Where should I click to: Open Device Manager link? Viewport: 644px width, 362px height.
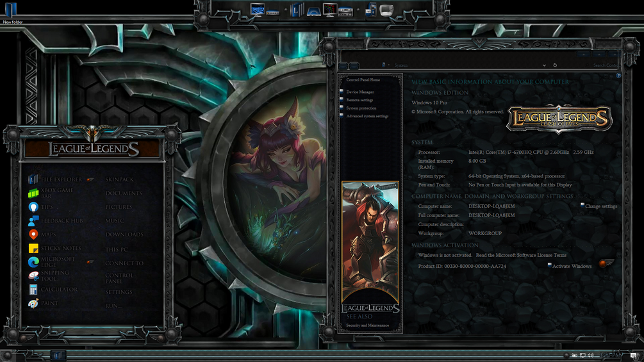coord(359,92)
